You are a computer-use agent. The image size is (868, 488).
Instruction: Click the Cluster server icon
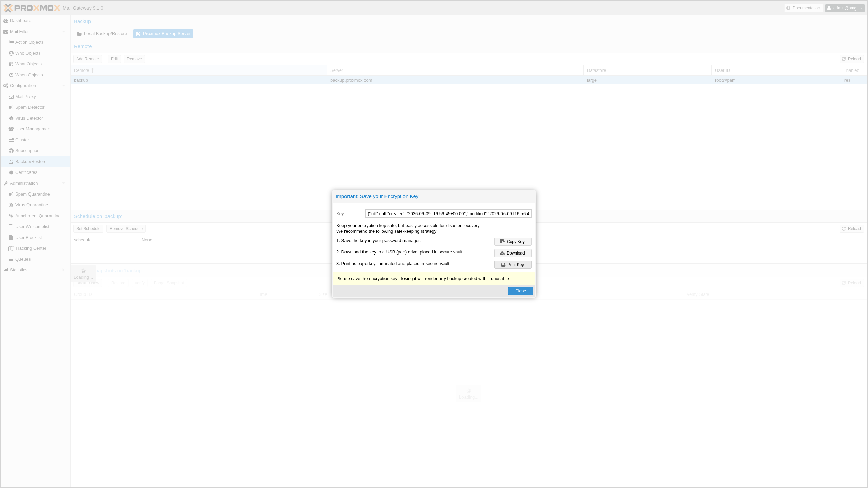11,140
